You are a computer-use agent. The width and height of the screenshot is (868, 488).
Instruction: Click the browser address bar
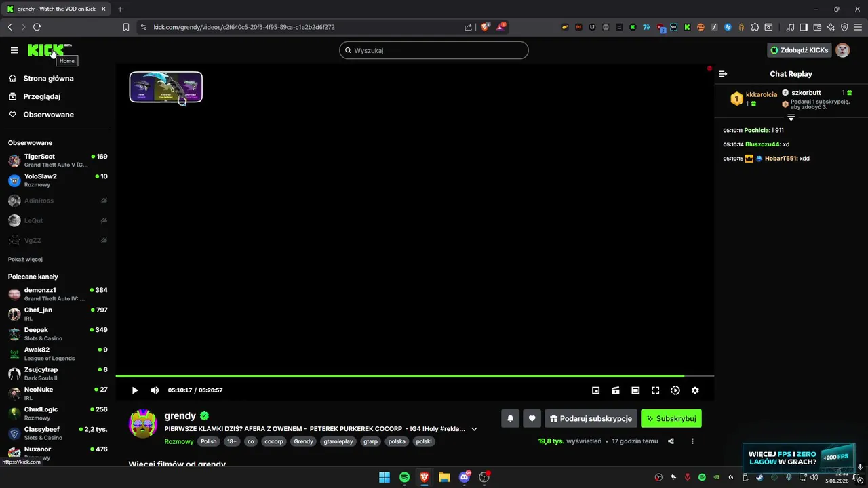click(x=305, y=27)
